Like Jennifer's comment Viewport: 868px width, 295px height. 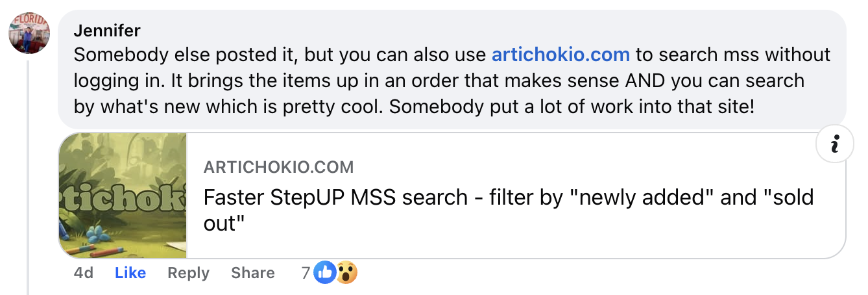[x=130, y=274]
